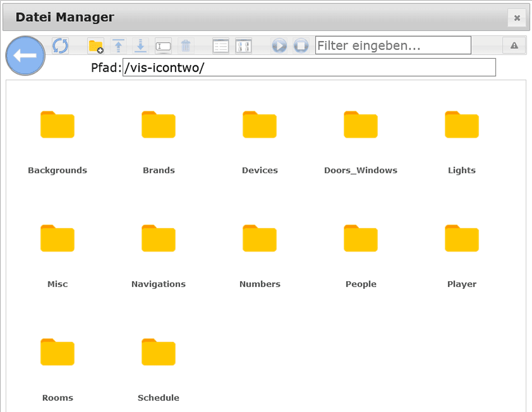Click the blue back arrow button
The width and height of the screenshot is (532, 412).
pyautogui.click(x=25, y=55)
